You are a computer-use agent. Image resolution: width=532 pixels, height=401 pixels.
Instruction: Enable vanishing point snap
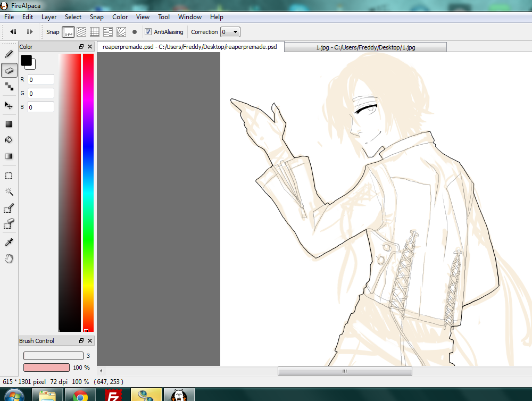click(x=108, y=32)
